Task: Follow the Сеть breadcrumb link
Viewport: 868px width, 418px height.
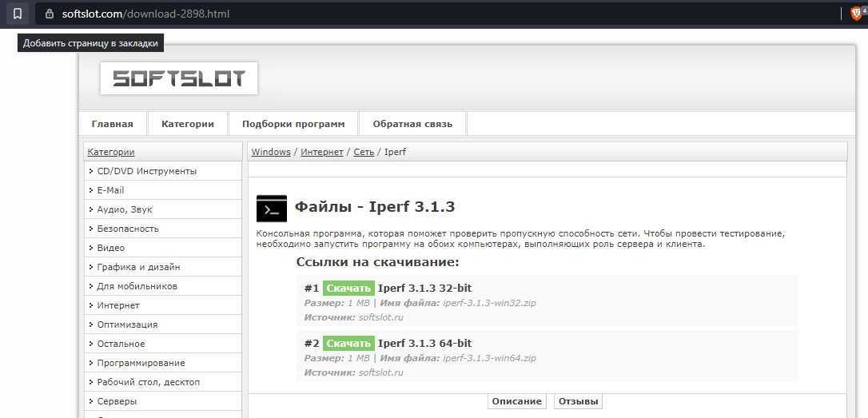Action: (x=364, y=152)
